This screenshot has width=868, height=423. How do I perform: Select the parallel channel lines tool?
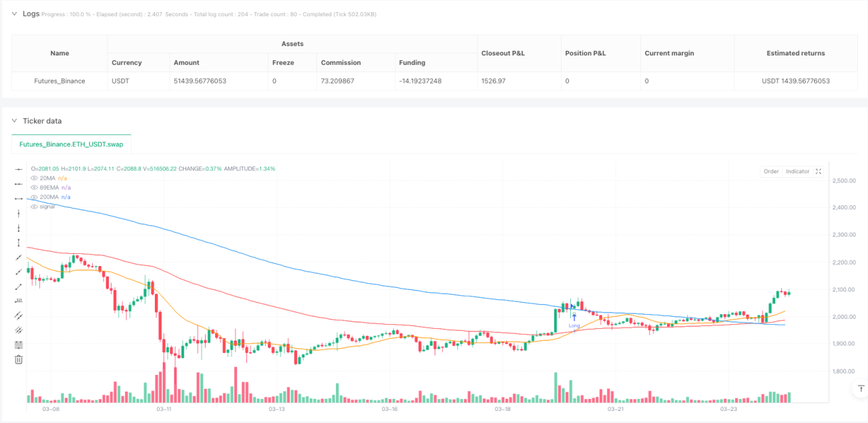(19, 315)
